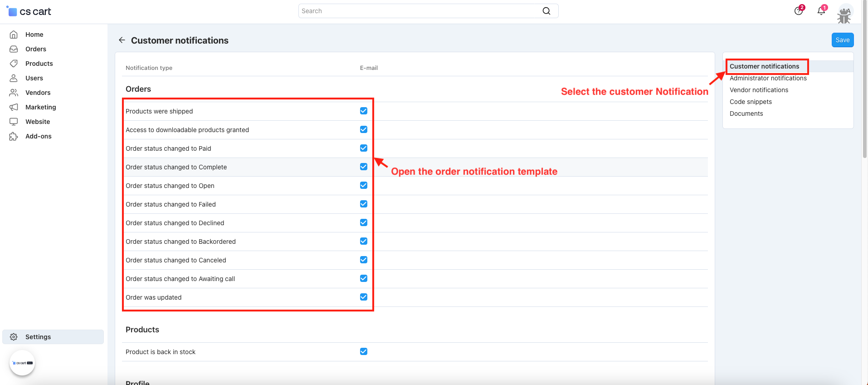Open Order status changed to Canceled template
The height and width of the screenshot is (385, 868).
coord(176,260)
